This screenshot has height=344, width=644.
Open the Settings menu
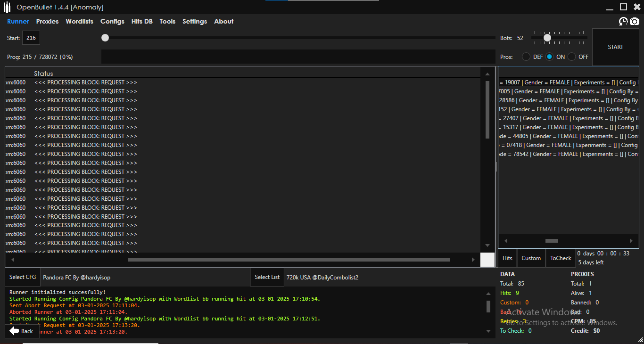click(x=195, y=21)
